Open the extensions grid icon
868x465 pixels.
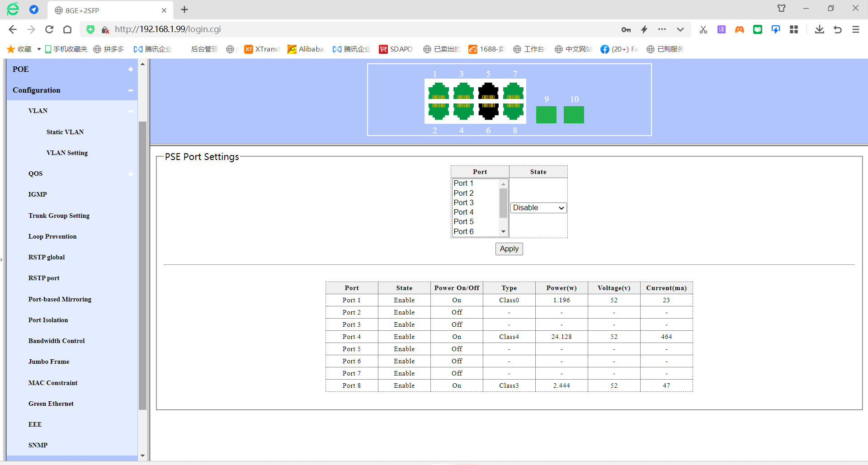coord(794,29)
